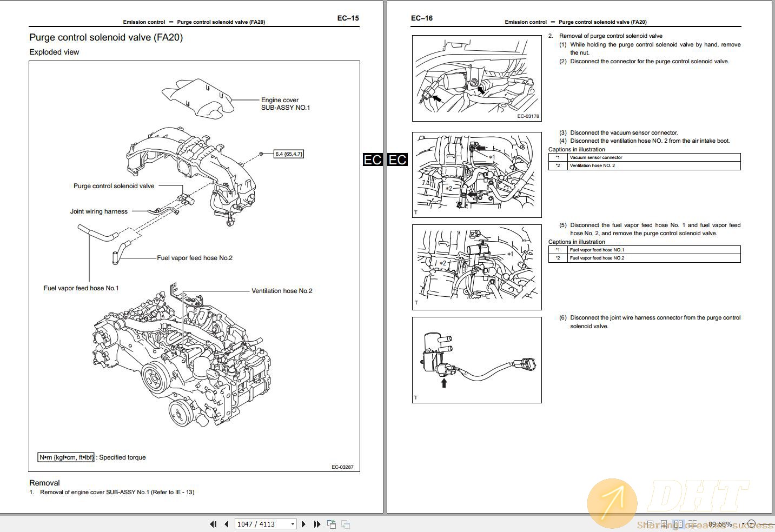775x532 pixels.
Task: Click the 'Vacuum sensor connector' table cell
Action: [x=654, y=157]
